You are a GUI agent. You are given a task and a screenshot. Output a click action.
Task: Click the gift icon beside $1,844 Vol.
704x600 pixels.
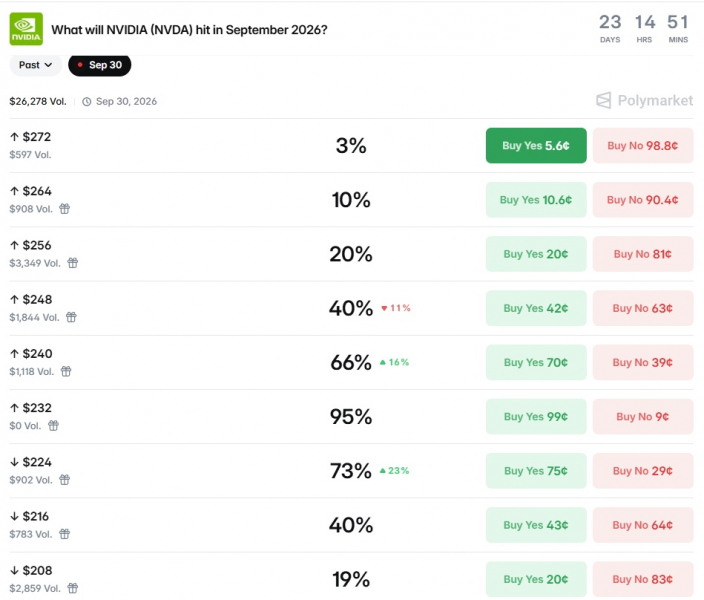pyautogui.click(x=71, y=318)
